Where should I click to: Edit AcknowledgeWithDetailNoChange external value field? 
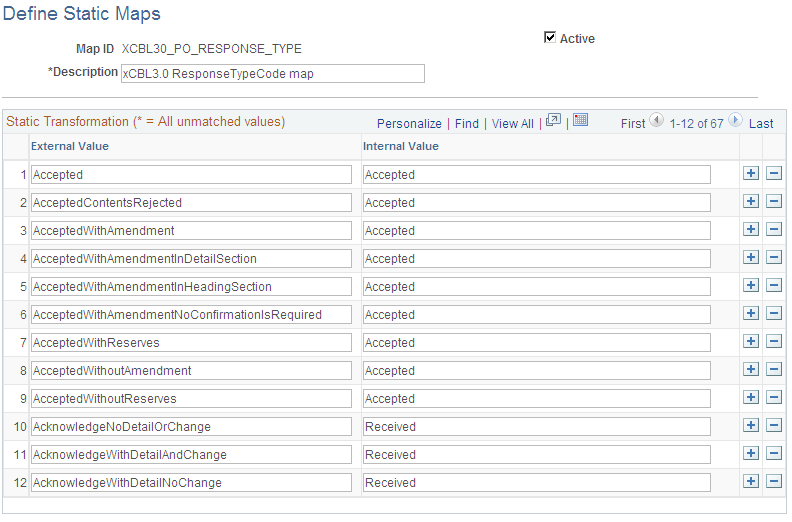pyautogui.click(x=191, y=483)
